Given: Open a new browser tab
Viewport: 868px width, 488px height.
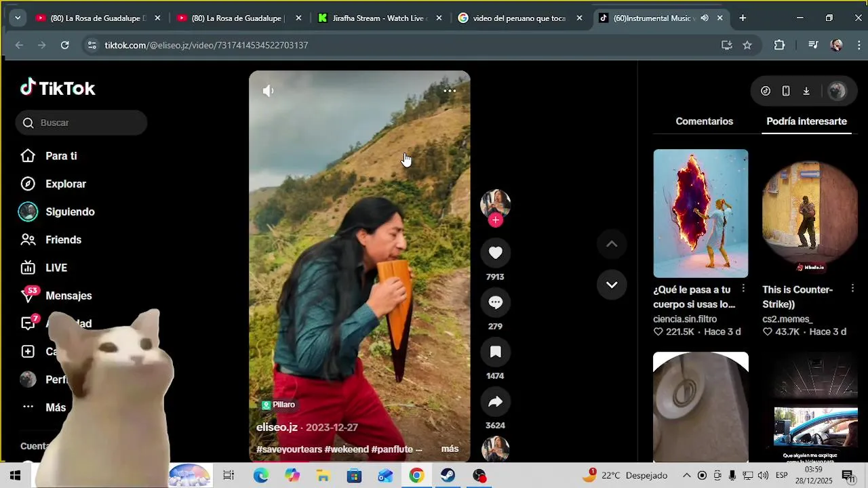Looking at the screenshot, I should pyautogui.click(x=743, y=18).
